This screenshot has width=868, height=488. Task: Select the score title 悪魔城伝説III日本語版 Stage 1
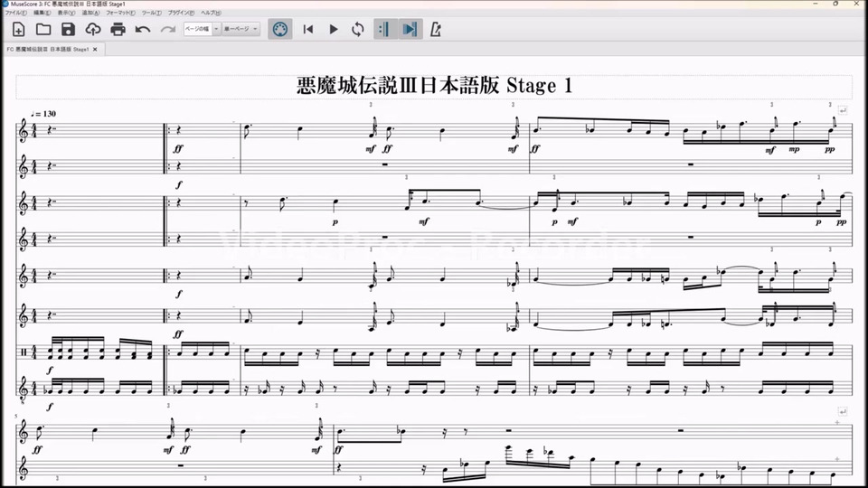pos(434,86)
